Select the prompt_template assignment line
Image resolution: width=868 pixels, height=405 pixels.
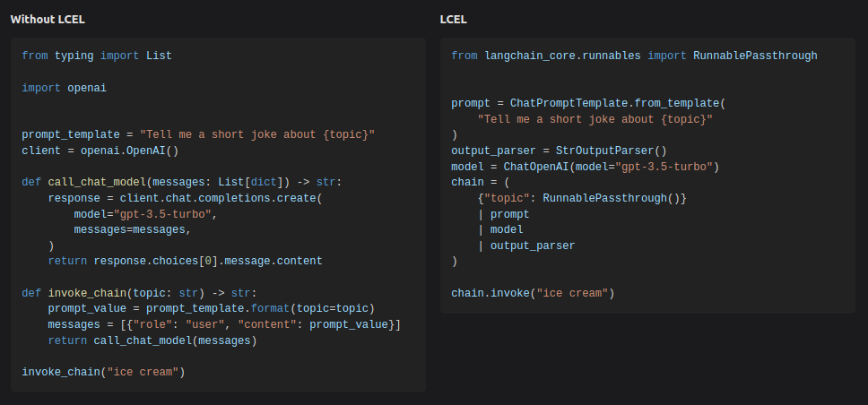198,135
